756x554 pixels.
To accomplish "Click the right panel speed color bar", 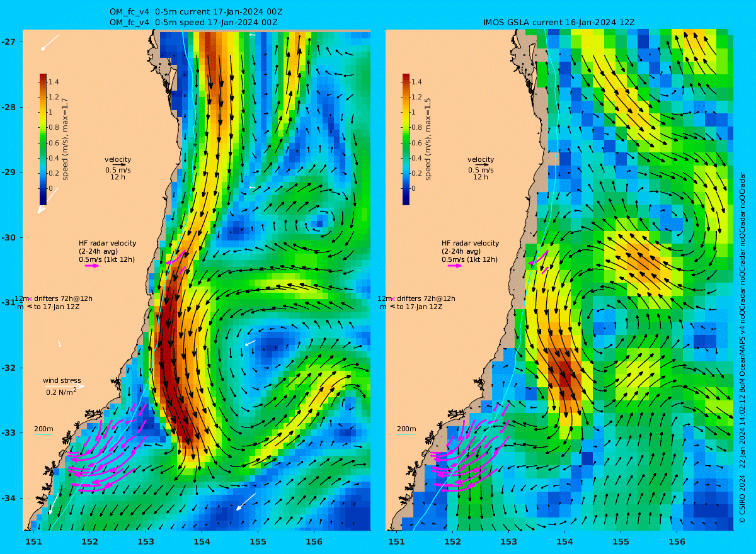I will click(406, 139).
